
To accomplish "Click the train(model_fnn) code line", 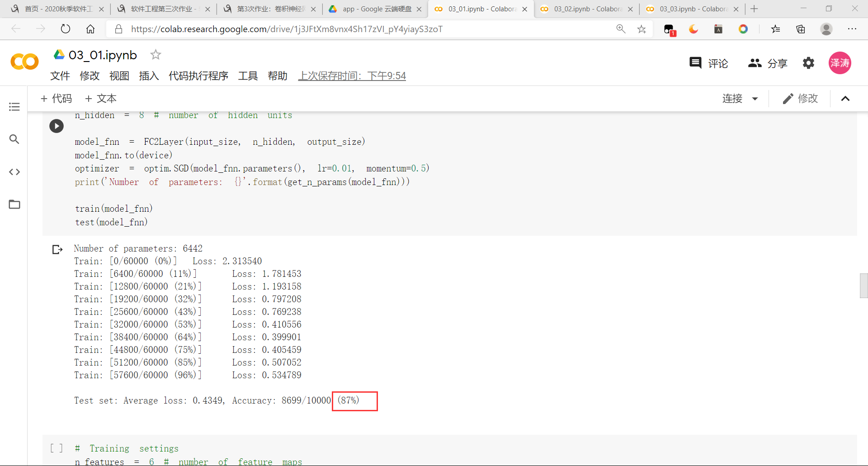I will [x=113, y=209].
